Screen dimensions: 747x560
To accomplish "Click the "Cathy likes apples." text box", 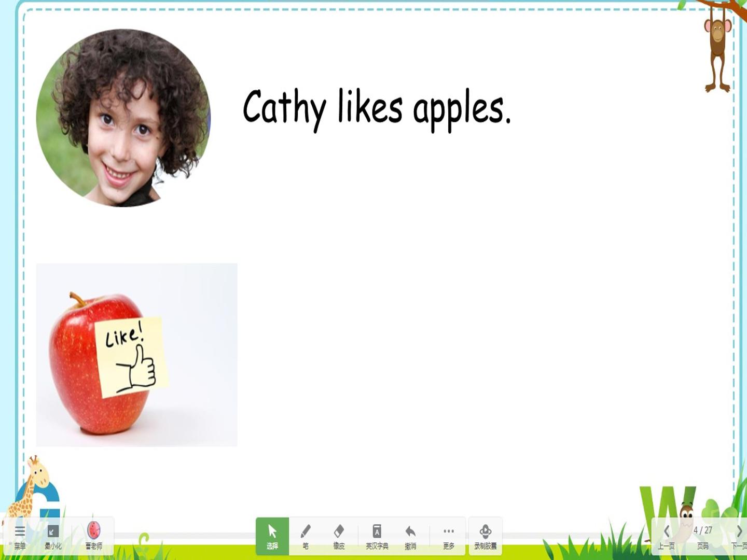I will pyautogui.click(x=377, y=107).
